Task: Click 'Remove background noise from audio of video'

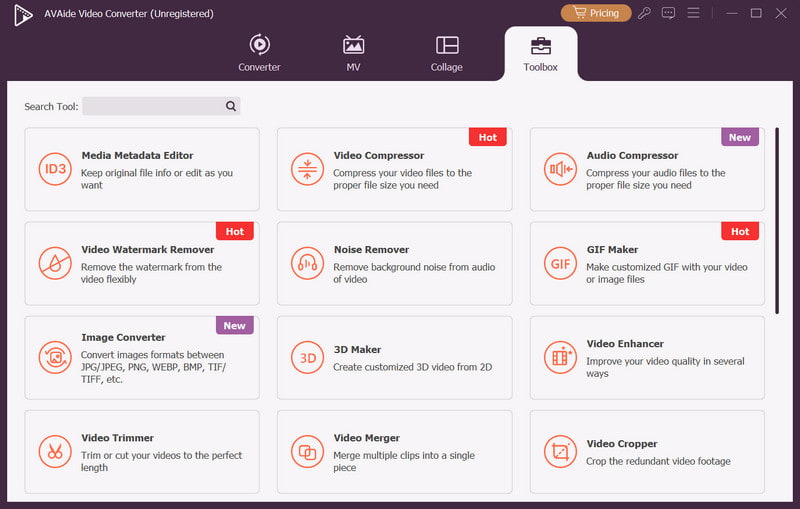Action: 414,273
